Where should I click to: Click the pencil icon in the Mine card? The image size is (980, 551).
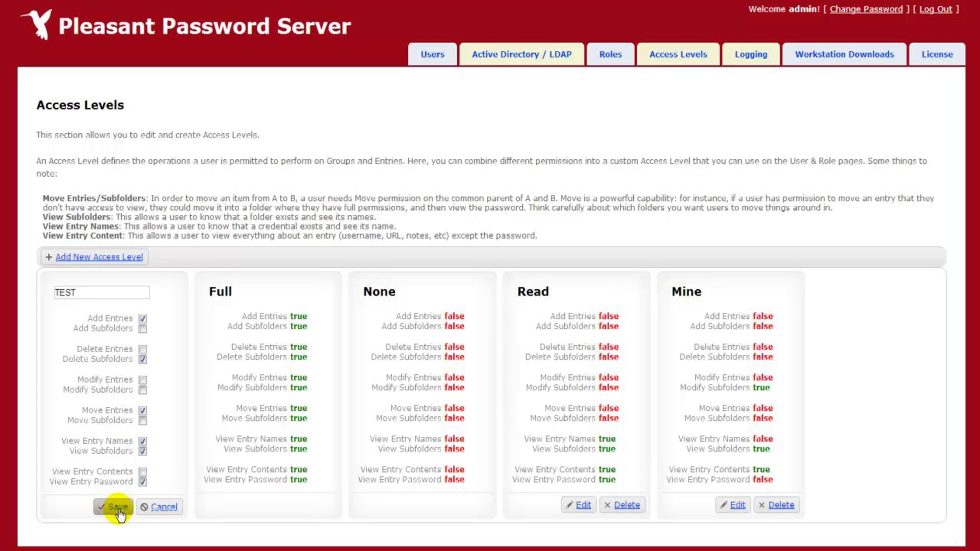[x=724, y=505]
